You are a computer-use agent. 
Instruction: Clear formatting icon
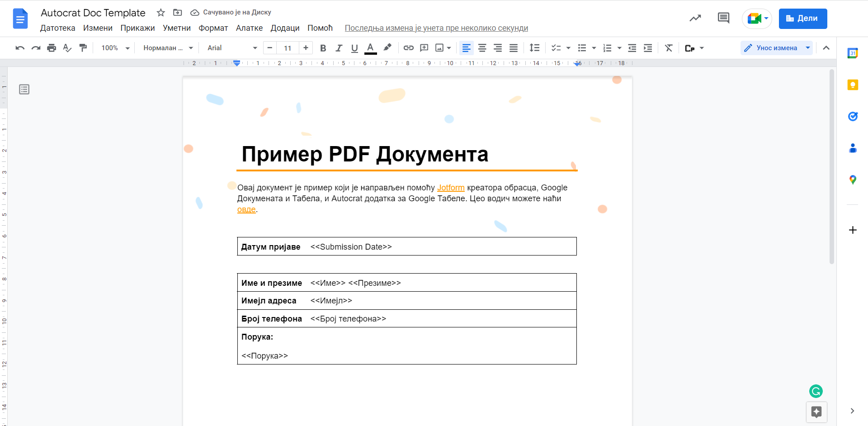[x=669, y=48]
